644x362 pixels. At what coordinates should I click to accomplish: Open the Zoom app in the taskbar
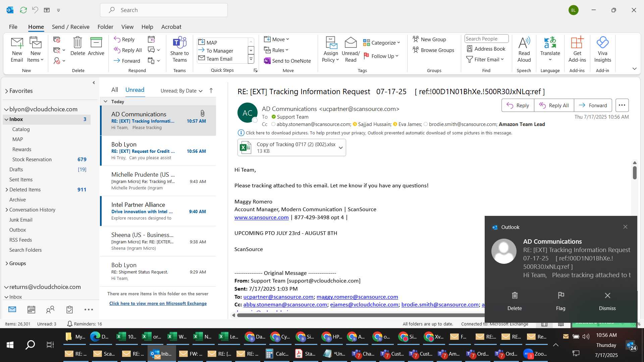click(x=535, y=354)
